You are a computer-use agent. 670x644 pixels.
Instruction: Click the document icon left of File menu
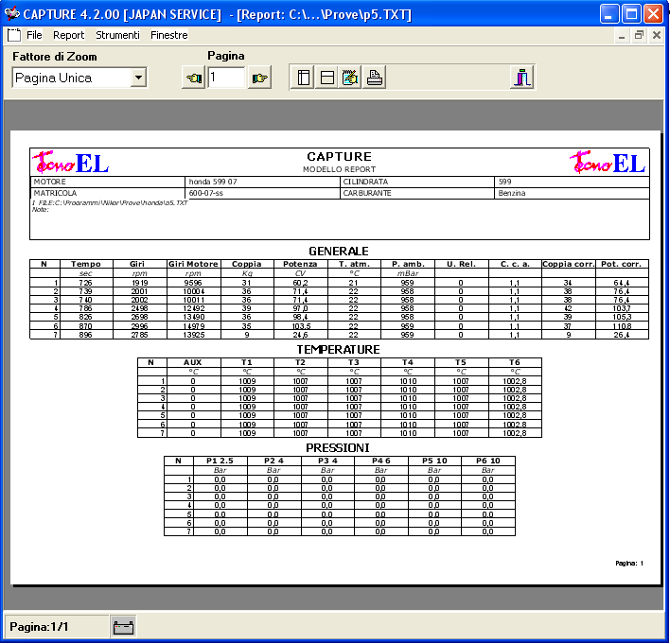(x=13, y=35)
